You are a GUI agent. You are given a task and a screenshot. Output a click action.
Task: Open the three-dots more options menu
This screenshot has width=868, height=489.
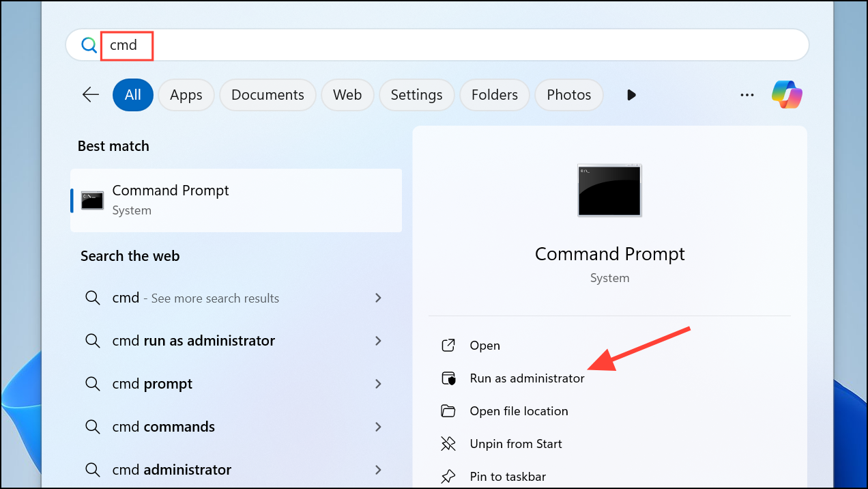coord(747,95)
